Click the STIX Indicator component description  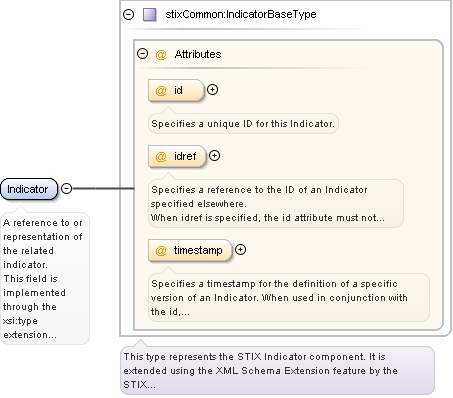coord(277,371)
